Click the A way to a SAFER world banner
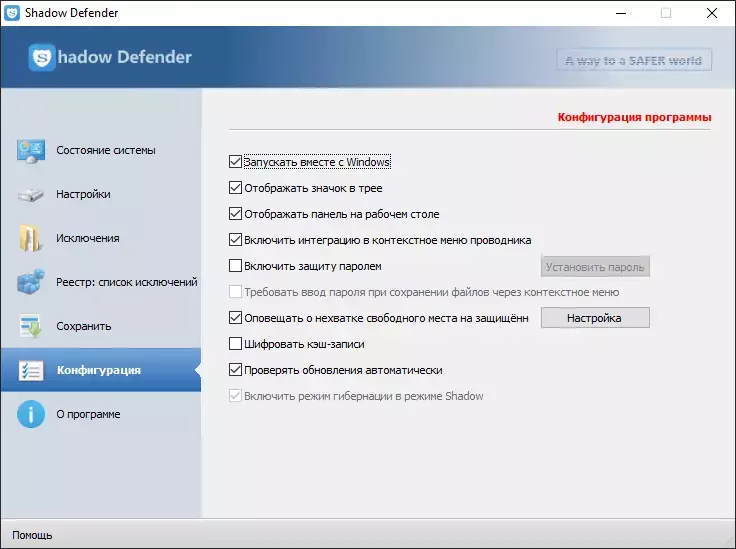Screen dimensions: 736x549 tap(634, 60)
